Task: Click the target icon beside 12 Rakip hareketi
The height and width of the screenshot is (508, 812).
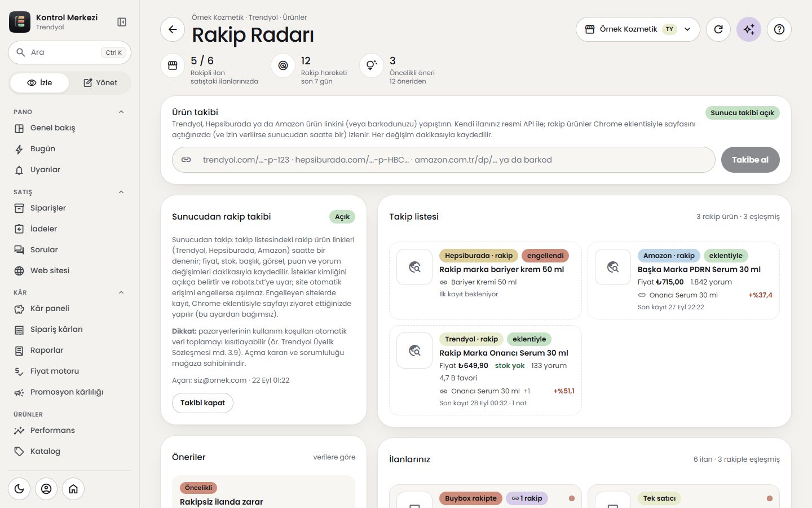Action: coord(283,65)
